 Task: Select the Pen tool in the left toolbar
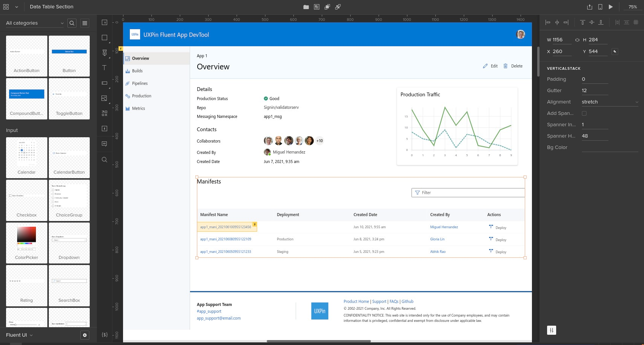point(104,53)
